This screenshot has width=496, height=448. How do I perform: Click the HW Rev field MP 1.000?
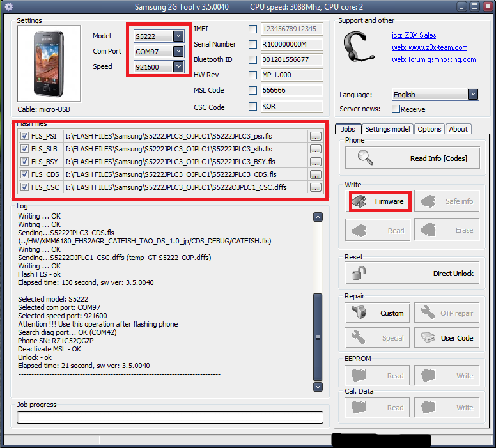(291, 75)
